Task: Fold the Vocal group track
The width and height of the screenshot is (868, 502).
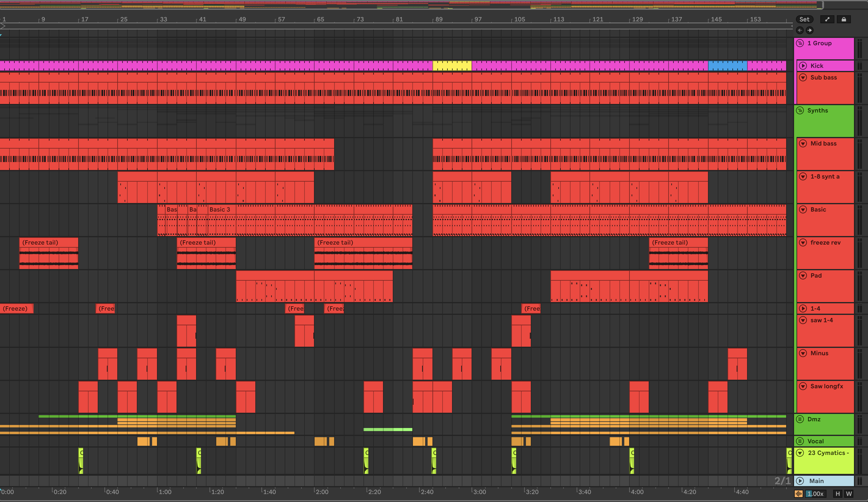Action: pos(800,441)
